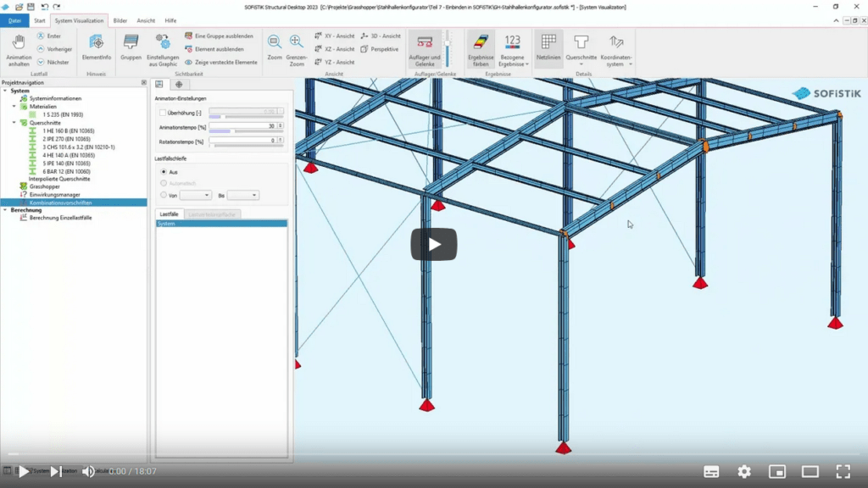Switch to XY - Ansicht view
Image resolution: width=868 pixels, height=488 pixels.
[x=335, y=36]
